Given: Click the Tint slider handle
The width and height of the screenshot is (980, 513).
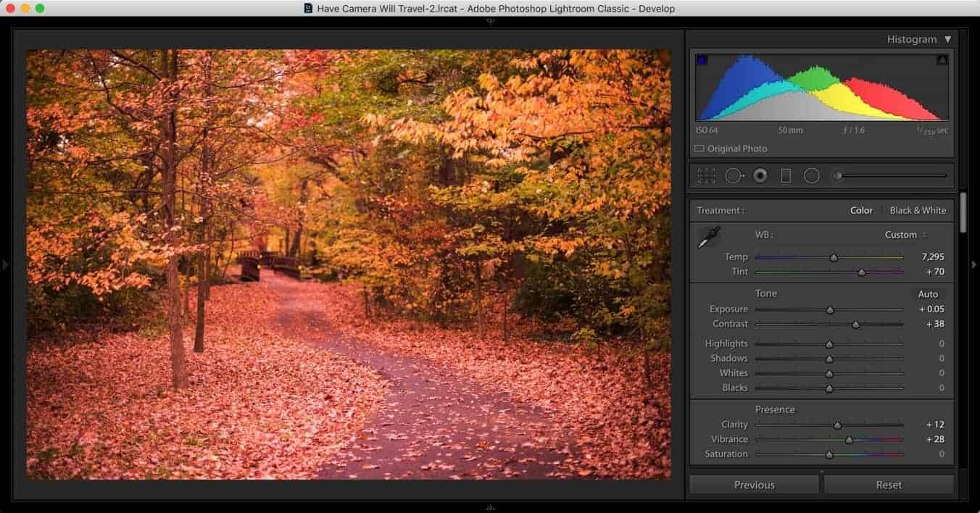Looking at the screenshot, I should [x=861, y=272].
